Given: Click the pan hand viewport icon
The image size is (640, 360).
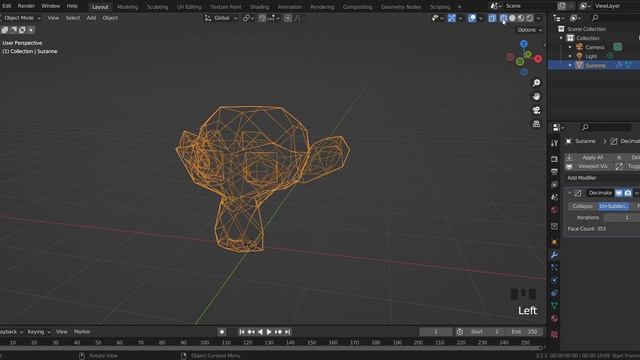Looking at the screenshot, I should coord(536,96).
